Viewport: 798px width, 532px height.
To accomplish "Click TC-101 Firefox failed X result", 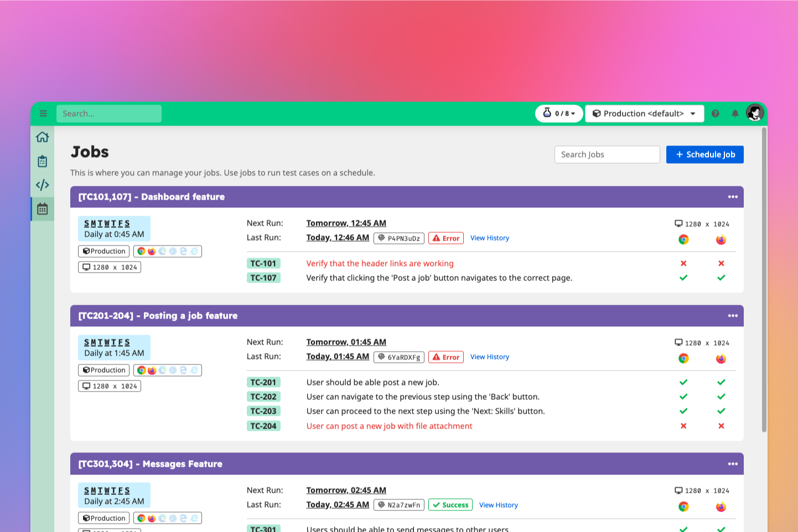I will [721, 263].
